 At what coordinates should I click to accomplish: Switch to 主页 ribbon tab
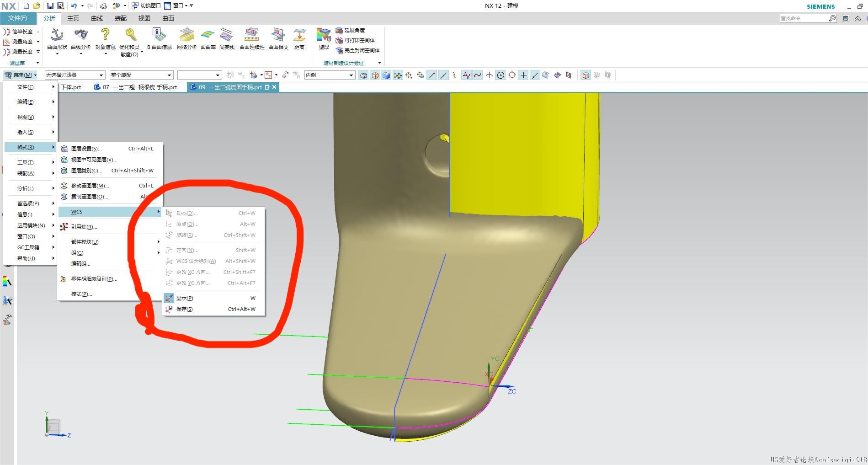(73, 18)
